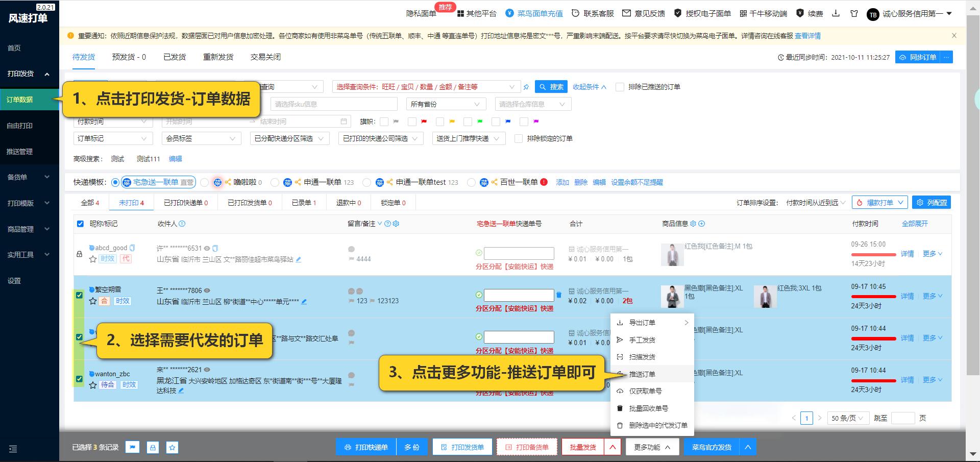980x462 pixels.
Task: Collapse the 收起条件 search conditions
Action: tap(590, 87)
